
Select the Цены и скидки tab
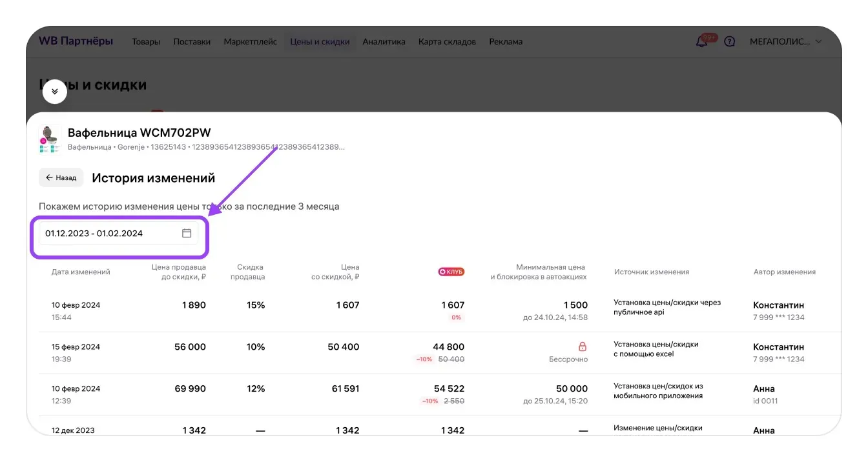[320, 42]
